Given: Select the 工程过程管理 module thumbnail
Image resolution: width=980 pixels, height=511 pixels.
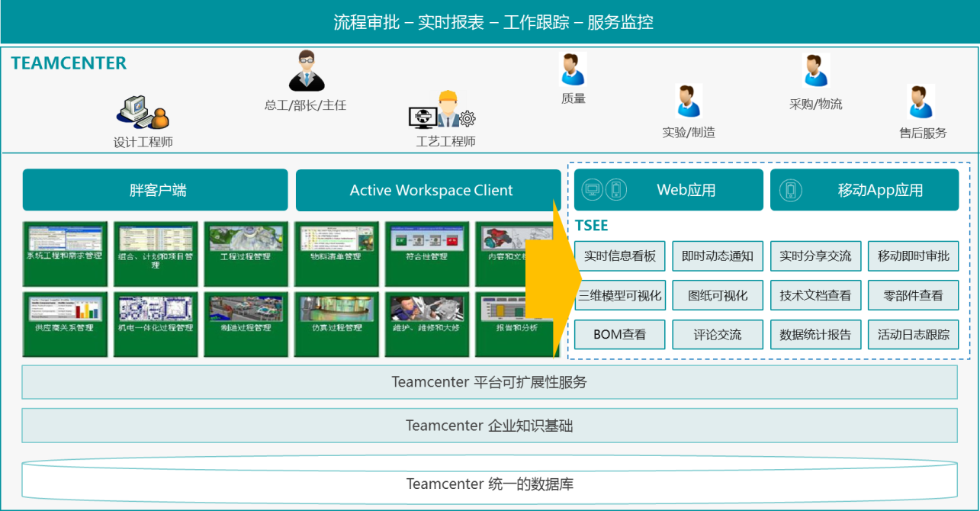Looking at the screenshot, I should pos(245,253).
